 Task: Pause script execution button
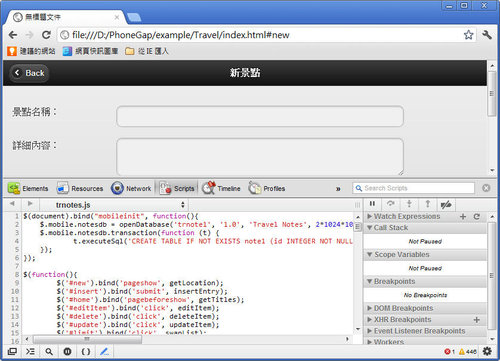pyautogui.click(x=372, y=204)
